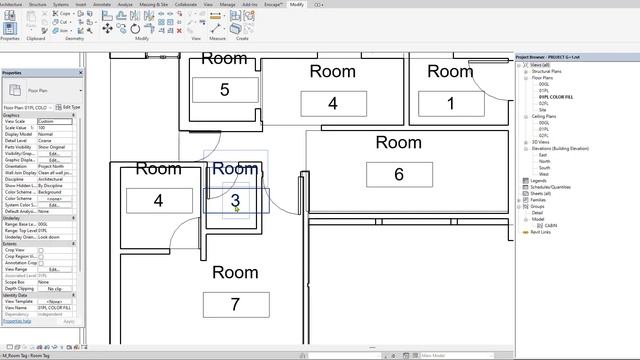Click the Type Properties icon above Properties

pos(9,16)
